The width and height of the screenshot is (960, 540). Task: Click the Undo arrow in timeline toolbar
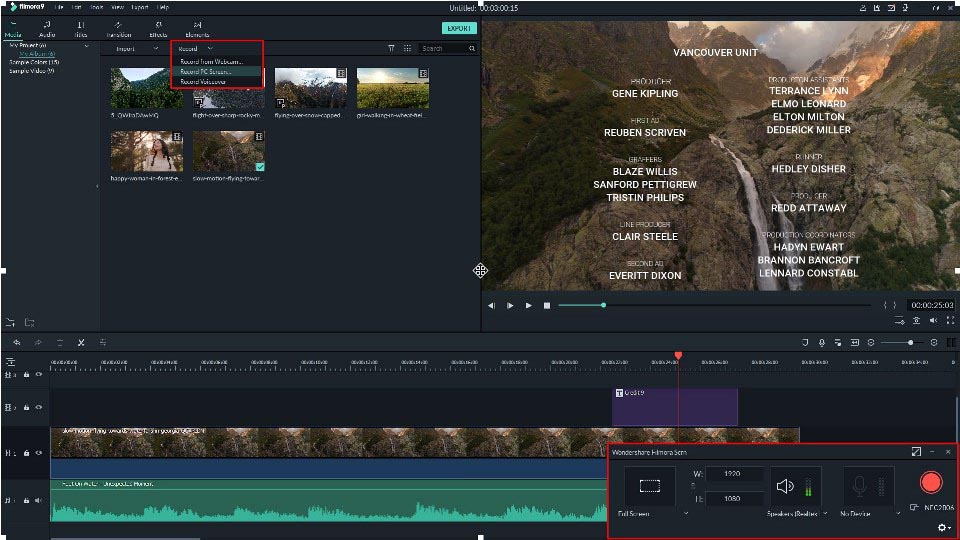[x=17, y=342]
